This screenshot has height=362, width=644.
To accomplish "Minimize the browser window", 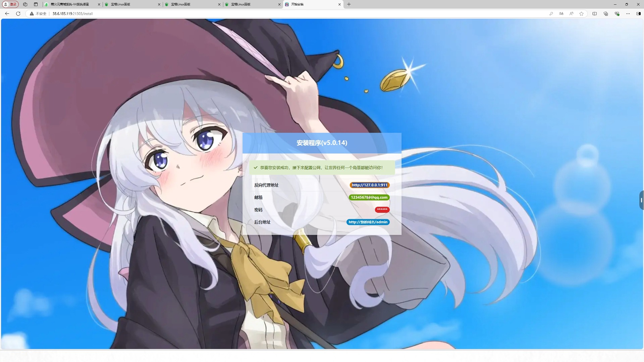I will tap(615, 4).
